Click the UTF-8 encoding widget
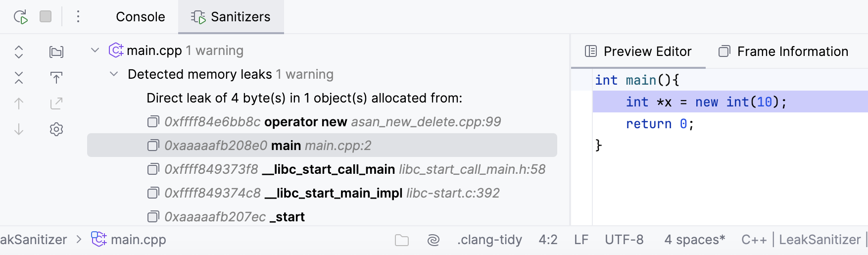The image size is (868, 255). pyautogui.click(x=624, y=240)
